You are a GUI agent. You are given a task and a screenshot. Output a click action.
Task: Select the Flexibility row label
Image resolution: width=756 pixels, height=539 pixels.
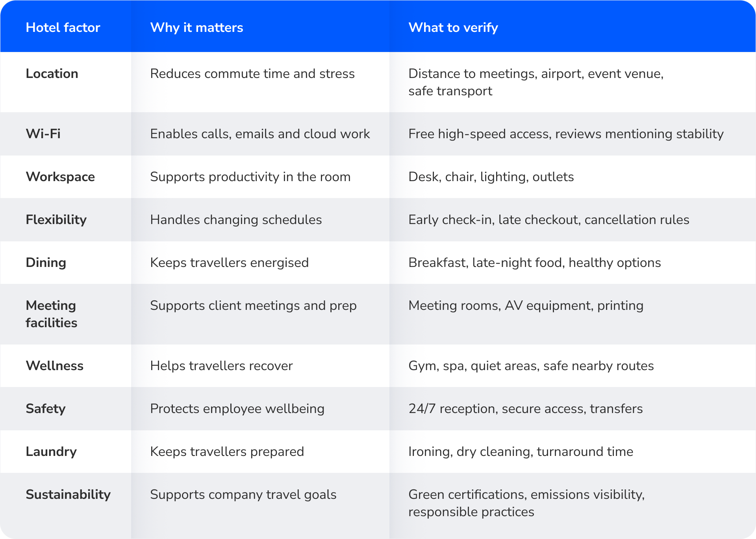(56, 220)
